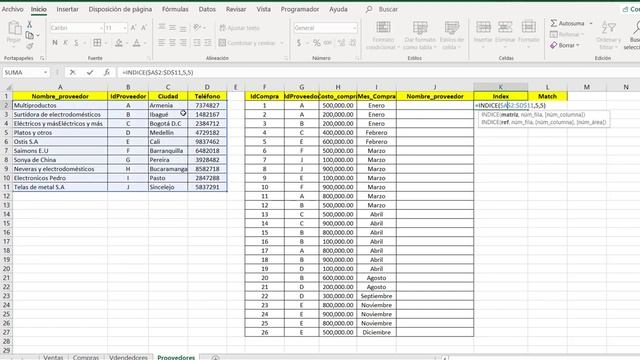The width and height of the screenshot is (640, 360).
Task: Cancel formula with the X icon
Action: 72,72
